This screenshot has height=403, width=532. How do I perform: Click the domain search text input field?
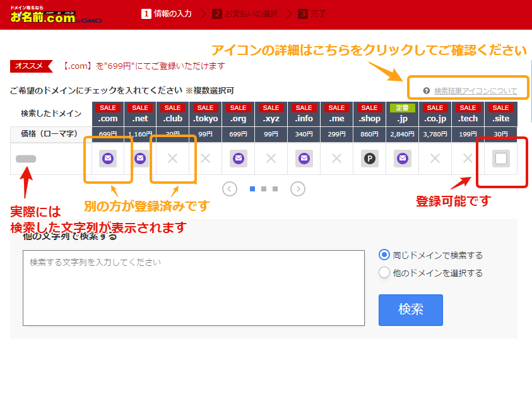pyautogui.click(x=193, y=288)
